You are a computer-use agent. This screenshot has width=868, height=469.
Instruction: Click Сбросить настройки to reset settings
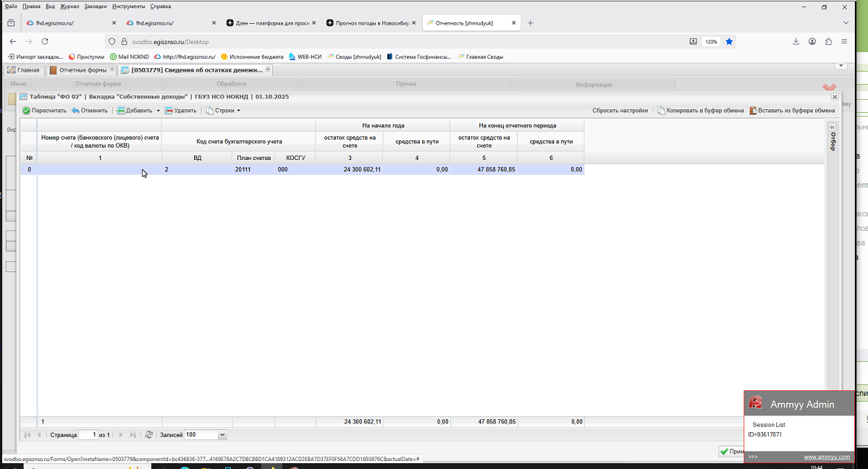click(x=620, y=111)
